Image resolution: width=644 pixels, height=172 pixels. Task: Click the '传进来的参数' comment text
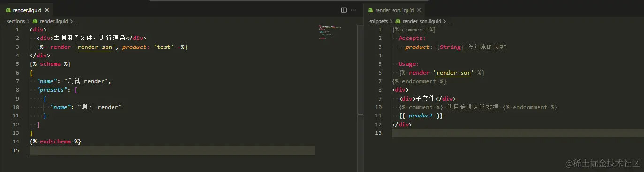pos(487,47)
